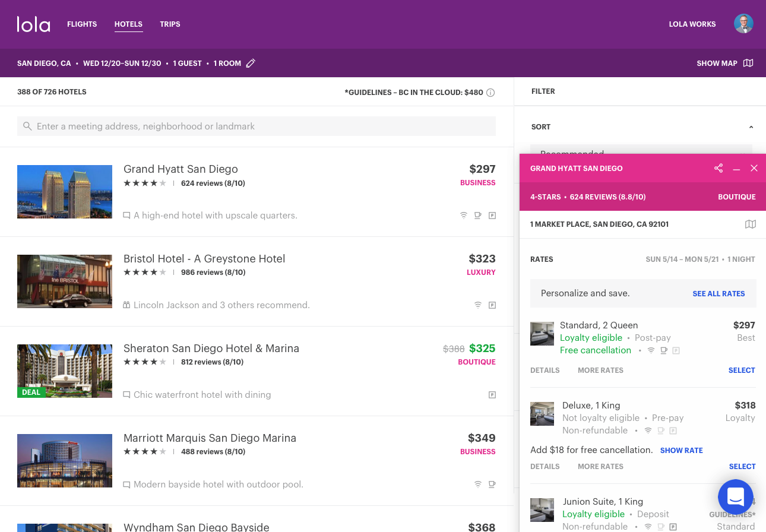
Task: Close the Grand Hyatt detail panel
Action: point(754,169)
